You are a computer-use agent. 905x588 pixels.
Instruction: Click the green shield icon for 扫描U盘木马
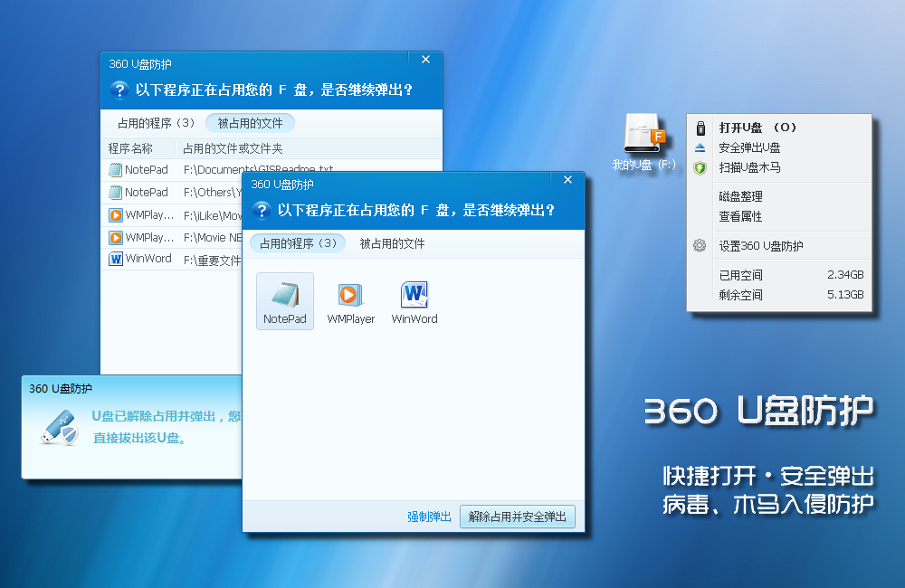tap(700, 167)
